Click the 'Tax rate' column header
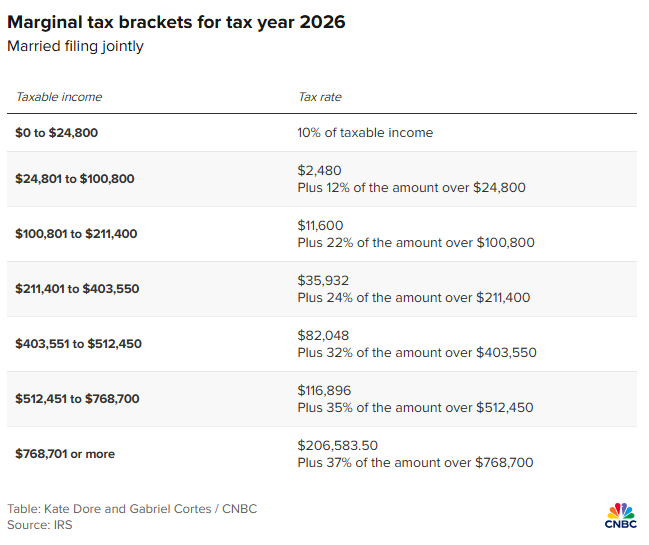This screenshot has width=649, height=545. pos(320,97)
